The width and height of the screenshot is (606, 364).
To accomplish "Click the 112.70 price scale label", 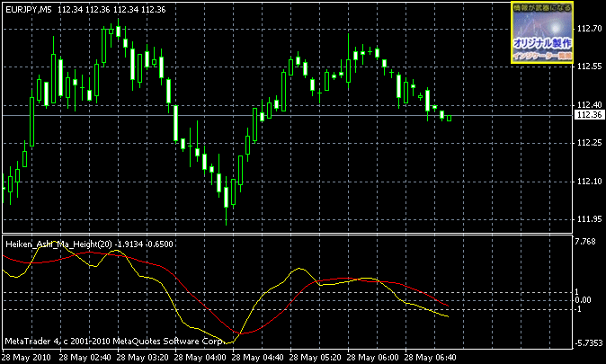I will (590, 29).
